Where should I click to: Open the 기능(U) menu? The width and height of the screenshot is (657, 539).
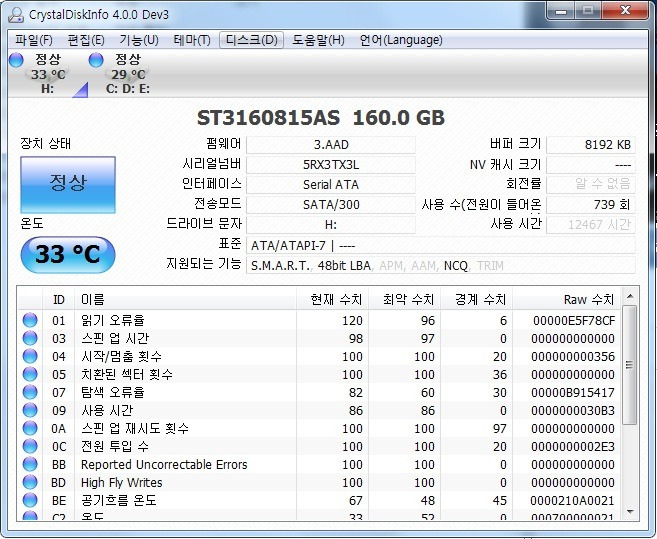point(139,40)
